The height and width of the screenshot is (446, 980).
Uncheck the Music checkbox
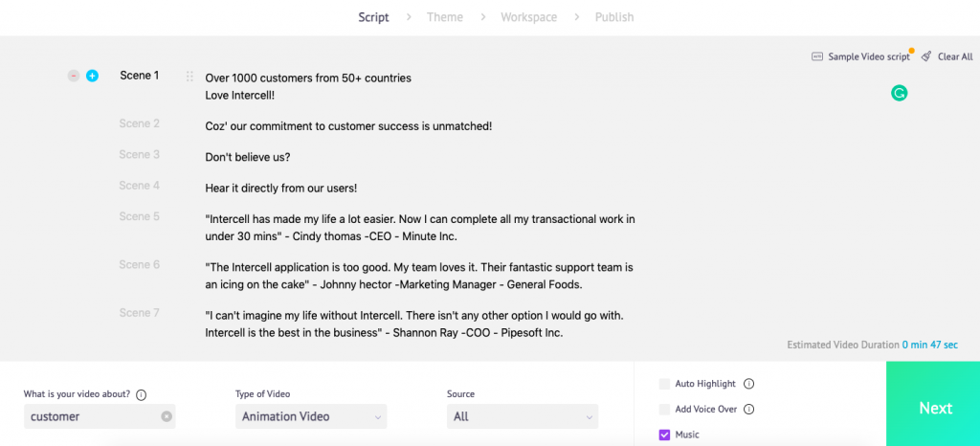[664, 435]
